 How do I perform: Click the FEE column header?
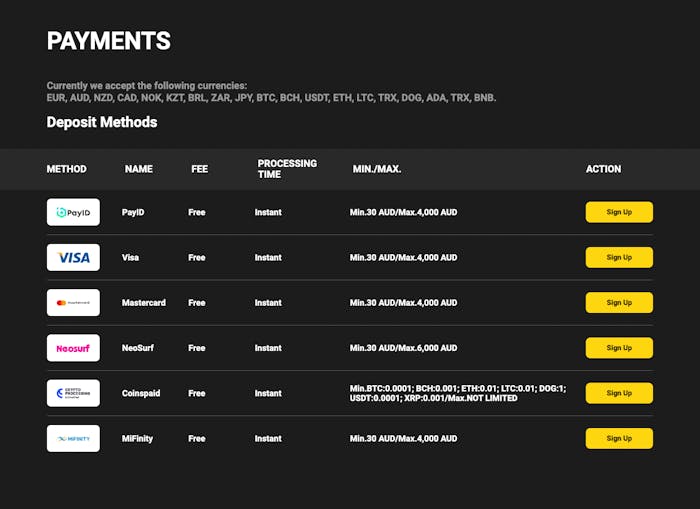pos(200,169)
